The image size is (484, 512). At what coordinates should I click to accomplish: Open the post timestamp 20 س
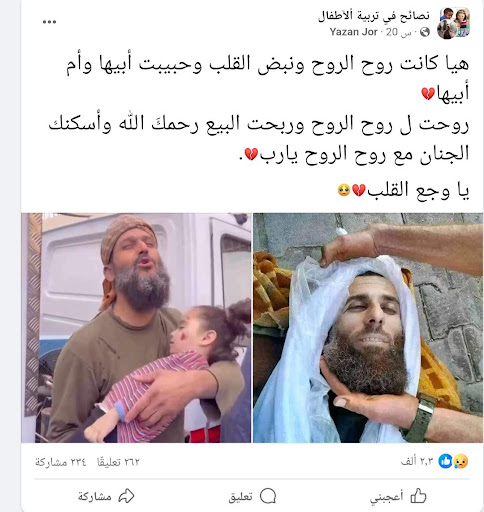pos(398,32)
